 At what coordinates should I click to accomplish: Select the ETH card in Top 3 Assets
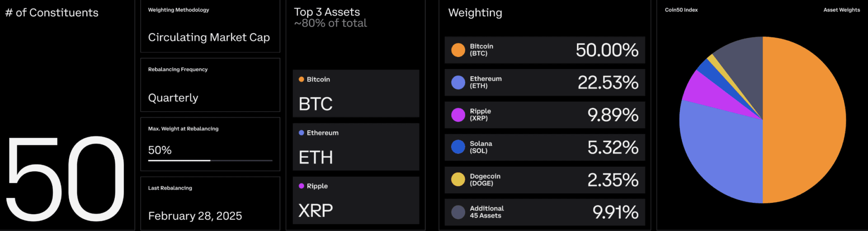356,147
